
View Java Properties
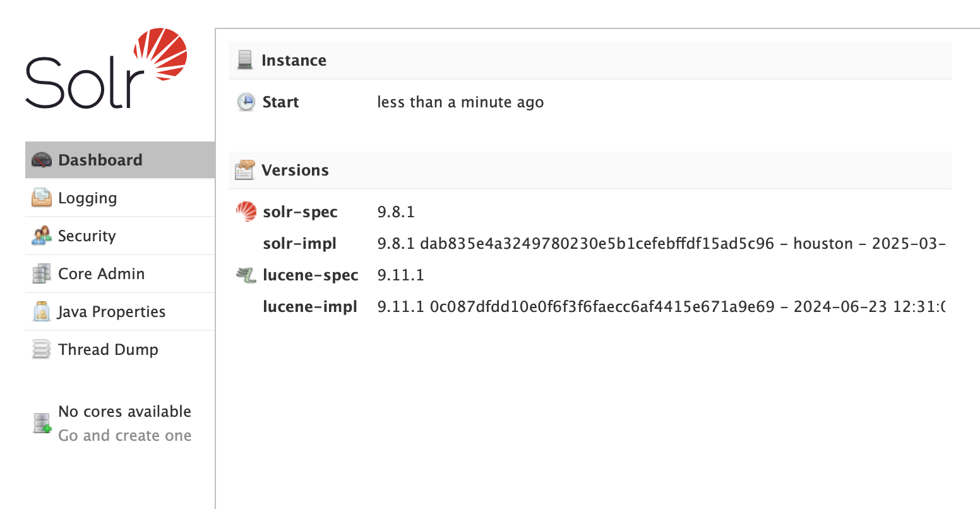click(120, 311)
